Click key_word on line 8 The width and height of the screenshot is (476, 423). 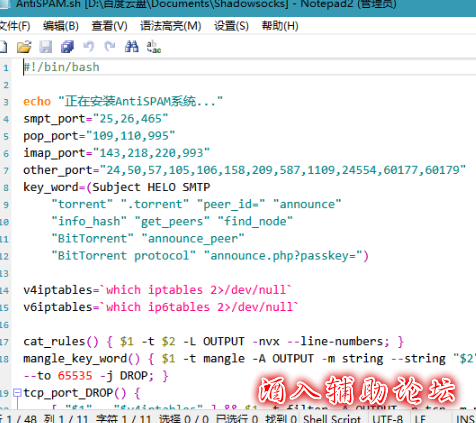[x=51, y=187]
